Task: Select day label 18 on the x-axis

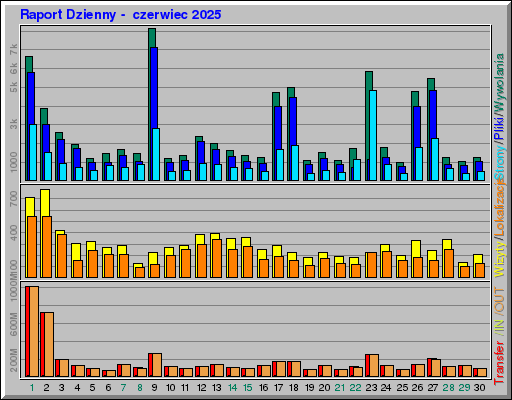Action: [294, 388]
